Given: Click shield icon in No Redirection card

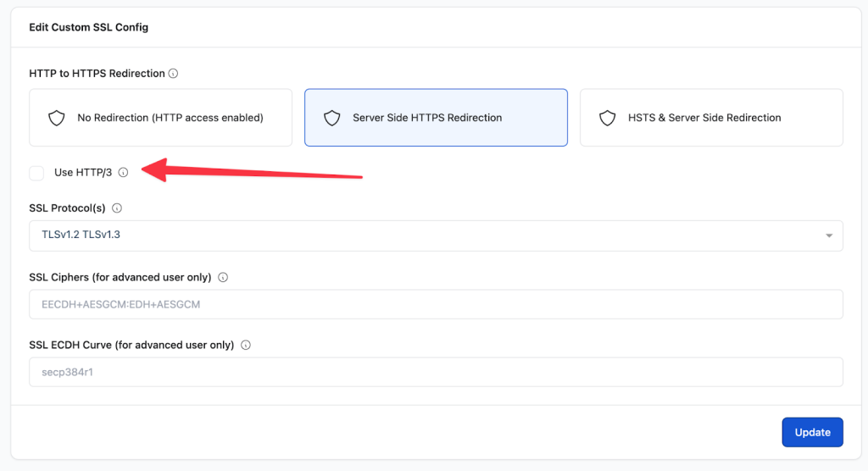Looking at the screenshot, I should (57, 118).
